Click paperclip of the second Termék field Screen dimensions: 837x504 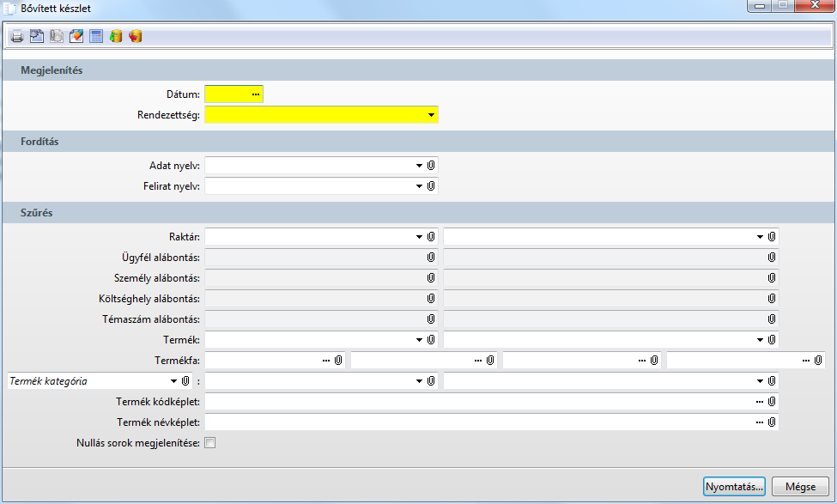(772, 339)
